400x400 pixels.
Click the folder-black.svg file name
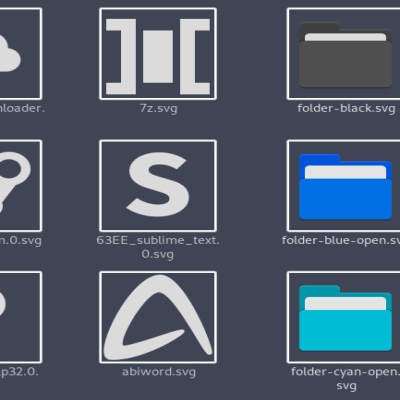(346, 109)
